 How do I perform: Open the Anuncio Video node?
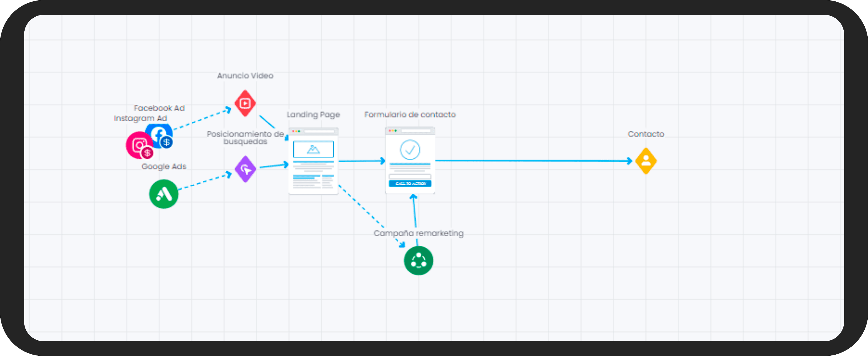point(245,103)
